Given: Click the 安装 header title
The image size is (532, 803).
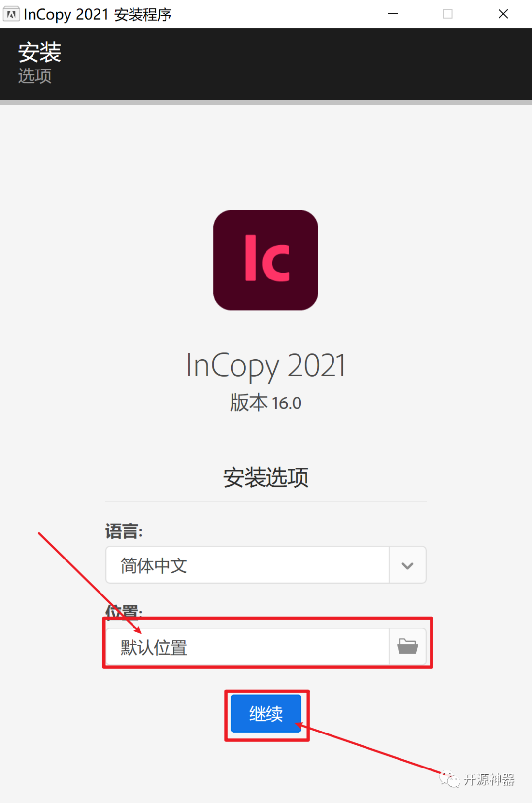Looking at the screenshot, I should (x=39, y=52).
